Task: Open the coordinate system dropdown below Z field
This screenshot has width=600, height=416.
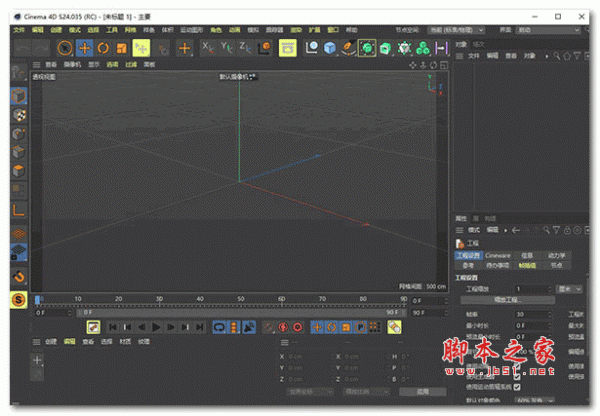Action: (x=312, y=392)
